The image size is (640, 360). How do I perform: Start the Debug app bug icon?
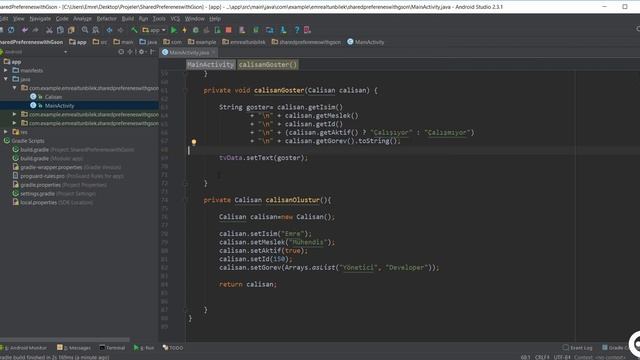196,30
